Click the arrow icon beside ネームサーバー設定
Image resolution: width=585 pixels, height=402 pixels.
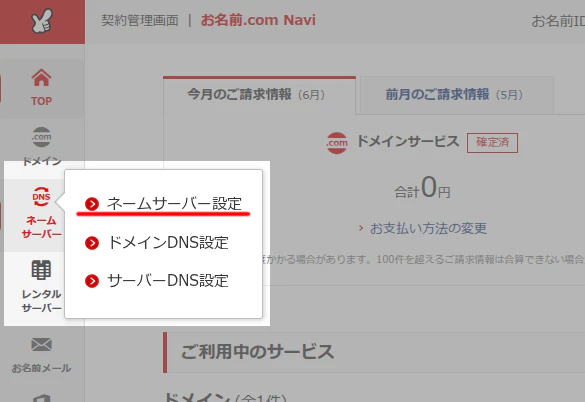[92, 204]
